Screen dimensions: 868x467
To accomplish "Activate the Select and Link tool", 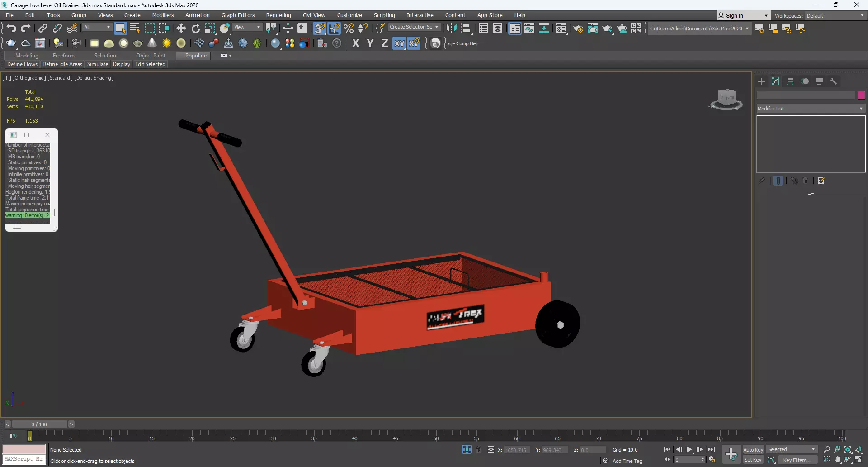I will 42,29.
